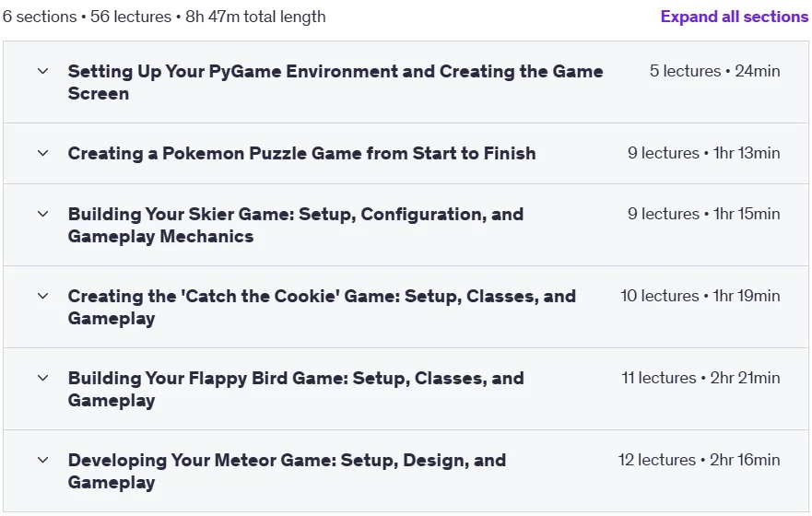The height and width of the screenshot is (516, 812).
Task: Click the 10 lectures • 1hr 19min label
Action: click(x=700, y=296)
